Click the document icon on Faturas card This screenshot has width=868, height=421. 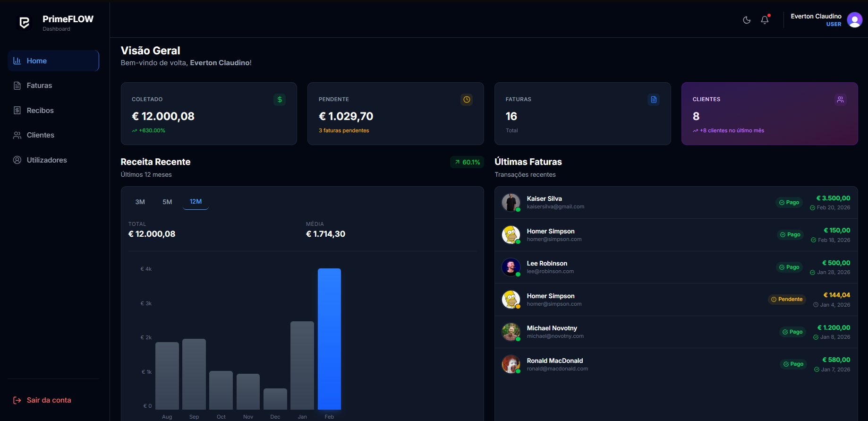click(654, 100)
